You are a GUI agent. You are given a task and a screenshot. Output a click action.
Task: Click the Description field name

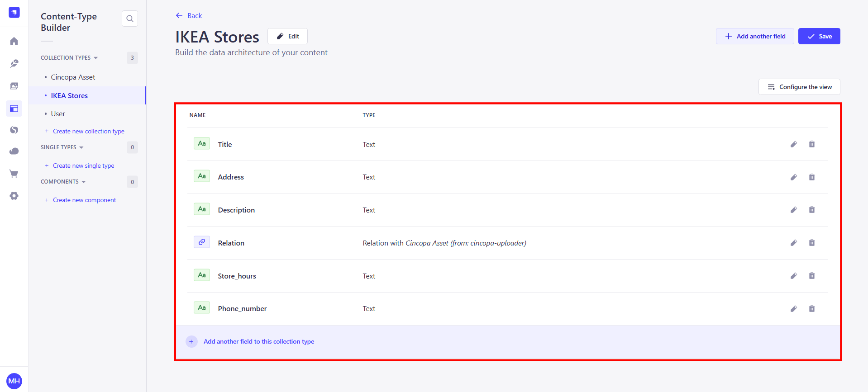pyautogui.click(x=236, y=210)
